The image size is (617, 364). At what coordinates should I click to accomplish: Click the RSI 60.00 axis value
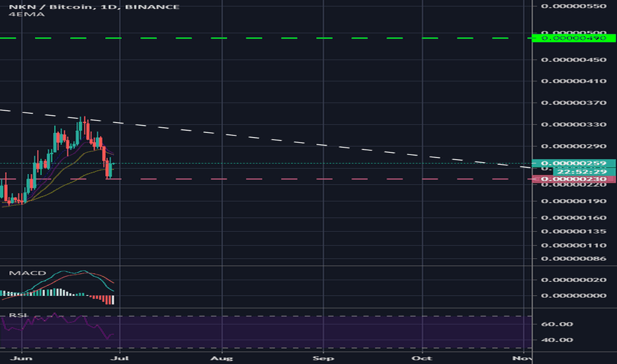pos(557,324)
